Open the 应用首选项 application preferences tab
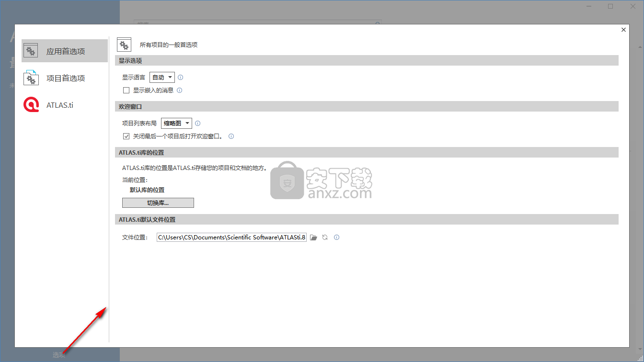 65,51
